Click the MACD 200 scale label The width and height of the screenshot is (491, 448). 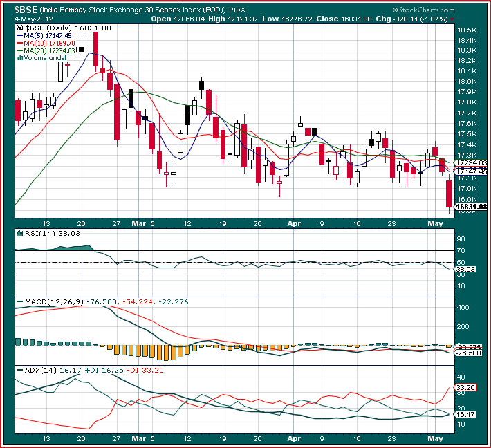click(463, 326)
